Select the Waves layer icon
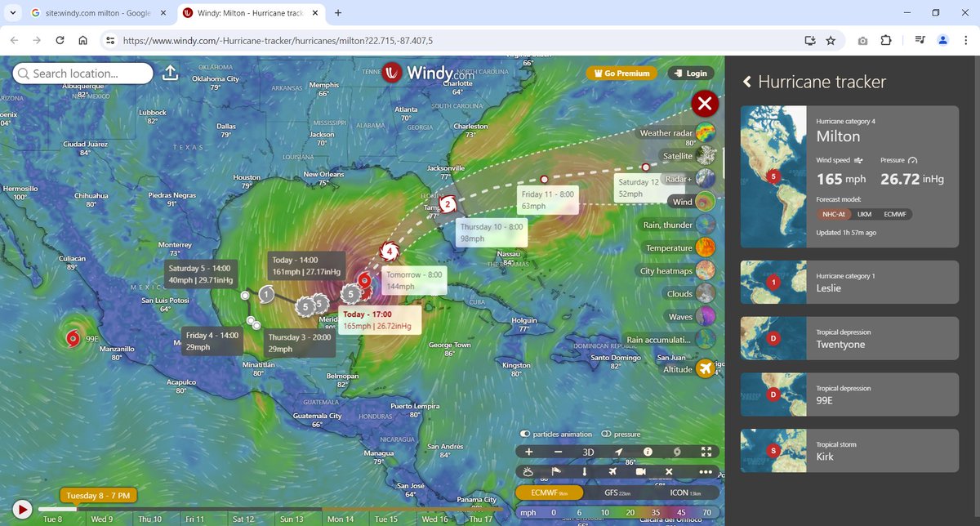980x526 pixels. pos(706,316)
